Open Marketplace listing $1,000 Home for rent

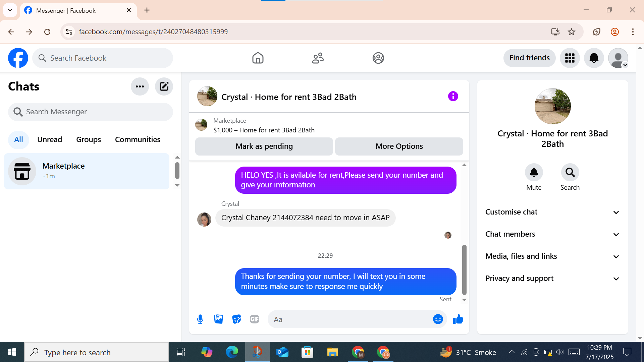click(x=264, y=130)
